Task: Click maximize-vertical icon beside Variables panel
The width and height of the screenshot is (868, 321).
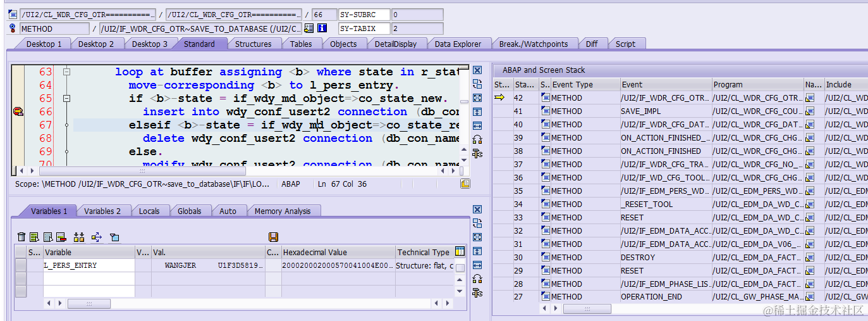Action: tap(477, 251)
